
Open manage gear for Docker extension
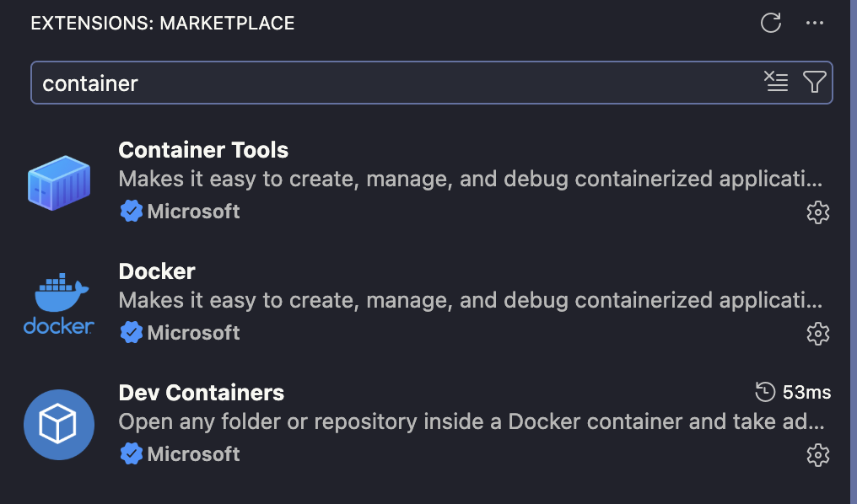click(x=817, y=334)
